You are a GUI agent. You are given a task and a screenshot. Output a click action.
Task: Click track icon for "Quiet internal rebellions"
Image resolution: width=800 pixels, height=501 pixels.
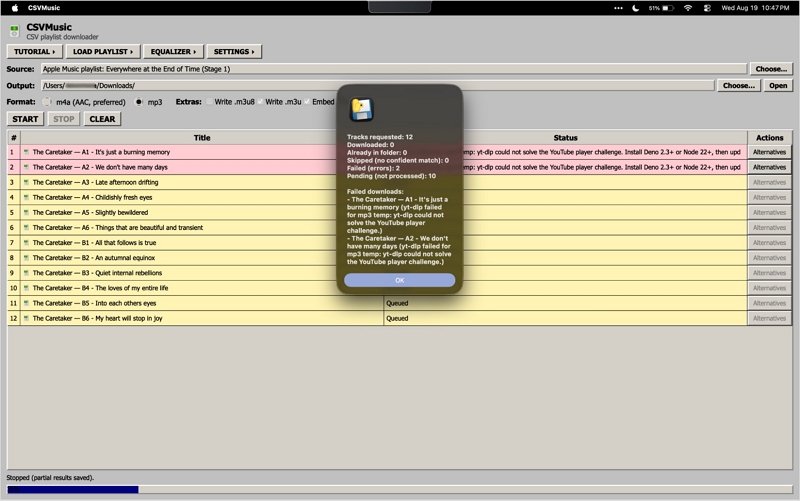coord(26,273)
